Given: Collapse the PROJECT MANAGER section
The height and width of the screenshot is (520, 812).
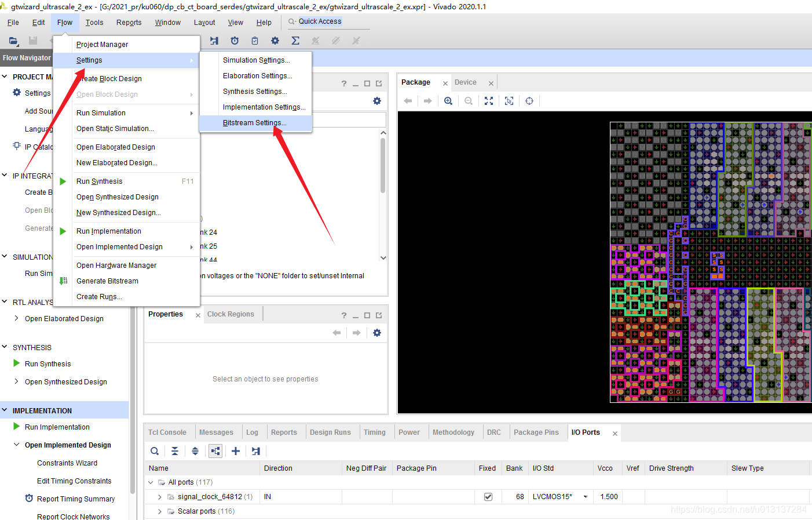Looking at the screenshot, I should click(5, 77).
